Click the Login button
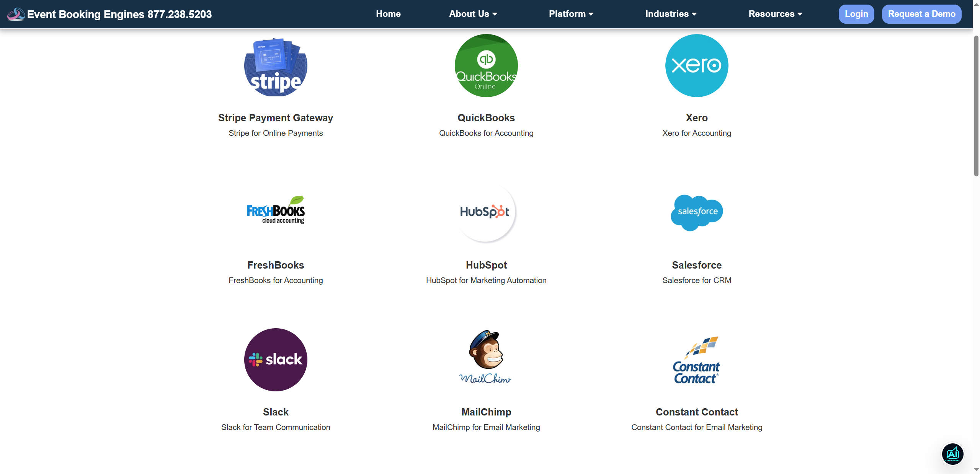Viewport: 980px width, 474px height. 856,14
